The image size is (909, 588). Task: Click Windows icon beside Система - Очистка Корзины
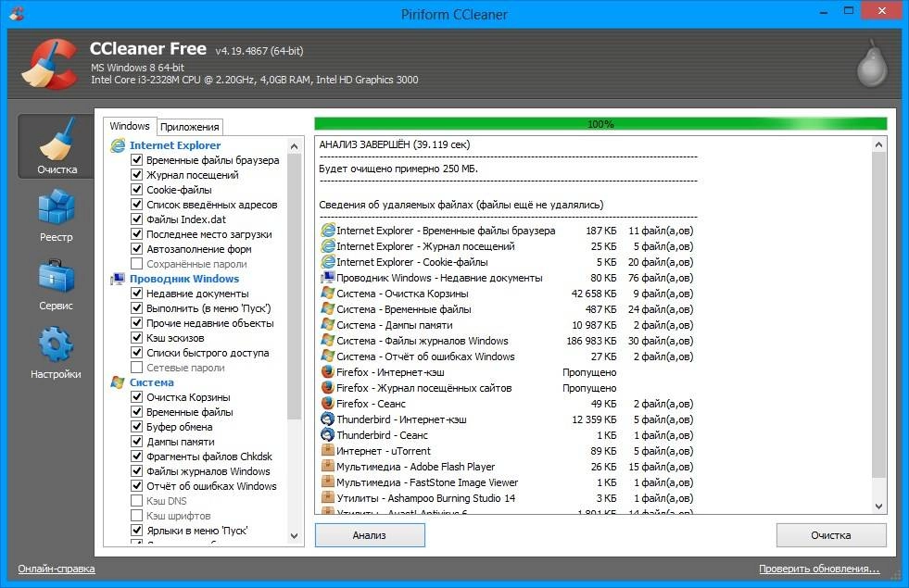click(x=328, y=294)
